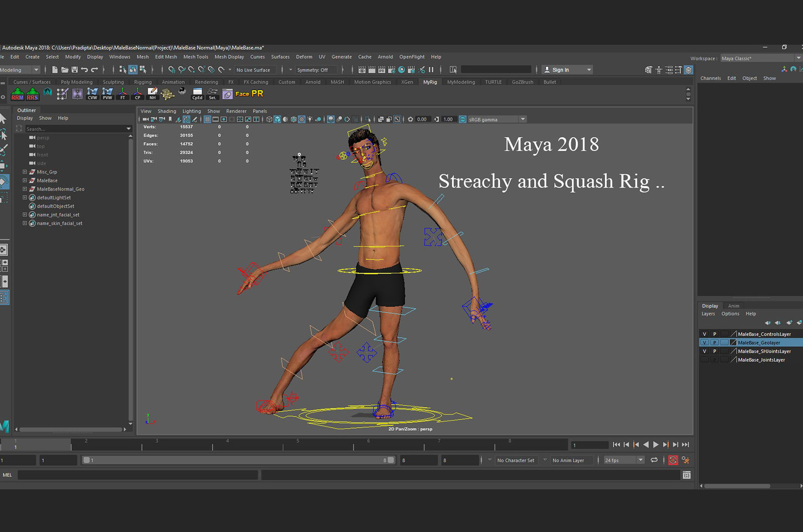Toggle the auto keyframe button

[673, 460]
